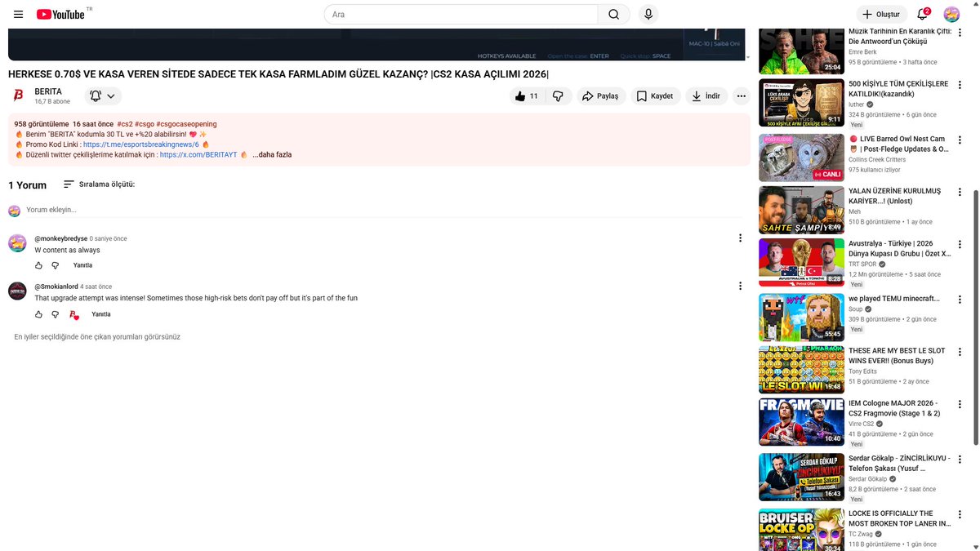Image resolution: width=980 pixels, height=551 pixels.
Task: Open menu for Avustralya - Türkiye video
Action: pos(959,245)
